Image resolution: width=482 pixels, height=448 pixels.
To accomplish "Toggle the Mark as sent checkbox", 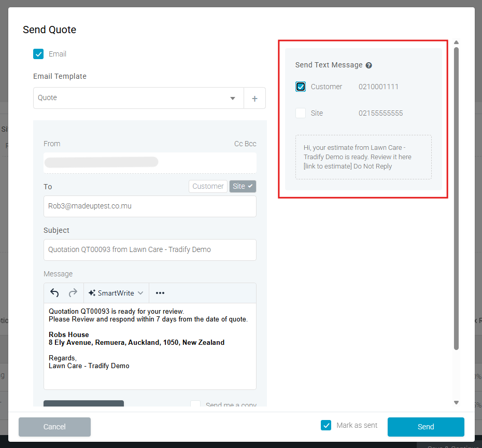I will (326, 425).
